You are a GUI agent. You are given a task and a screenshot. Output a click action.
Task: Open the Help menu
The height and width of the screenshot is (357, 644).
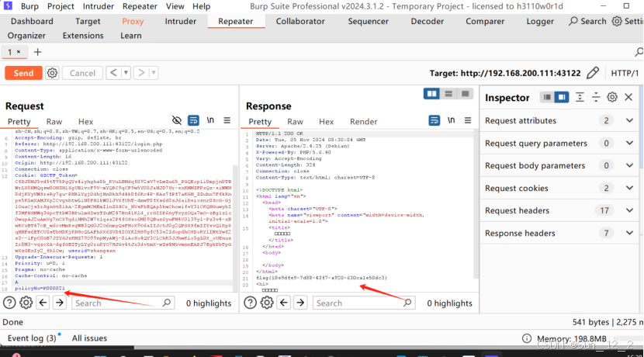[201, 6]
